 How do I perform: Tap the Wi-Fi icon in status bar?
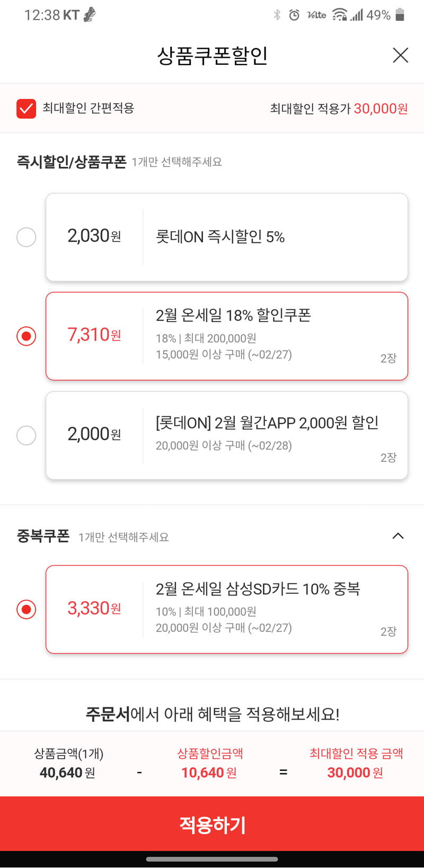click(340, 15)
